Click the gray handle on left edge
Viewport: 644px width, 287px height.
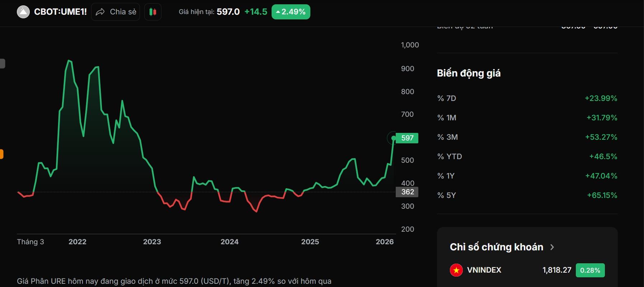point(2,64)
